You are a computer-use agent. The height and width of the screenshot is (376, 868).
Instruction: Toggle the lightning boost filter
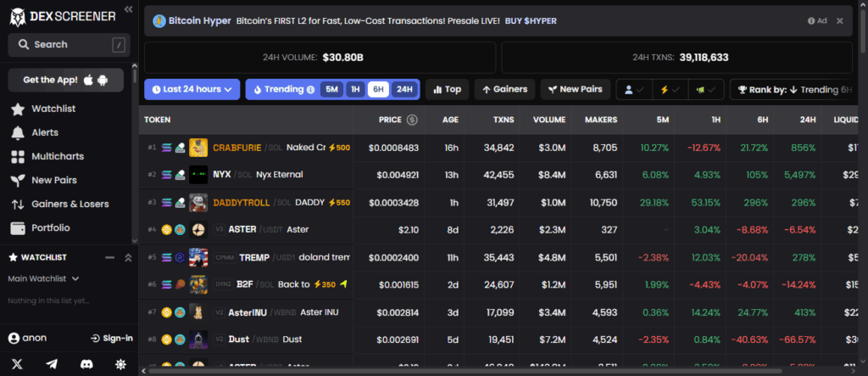[x=670, y=89]
